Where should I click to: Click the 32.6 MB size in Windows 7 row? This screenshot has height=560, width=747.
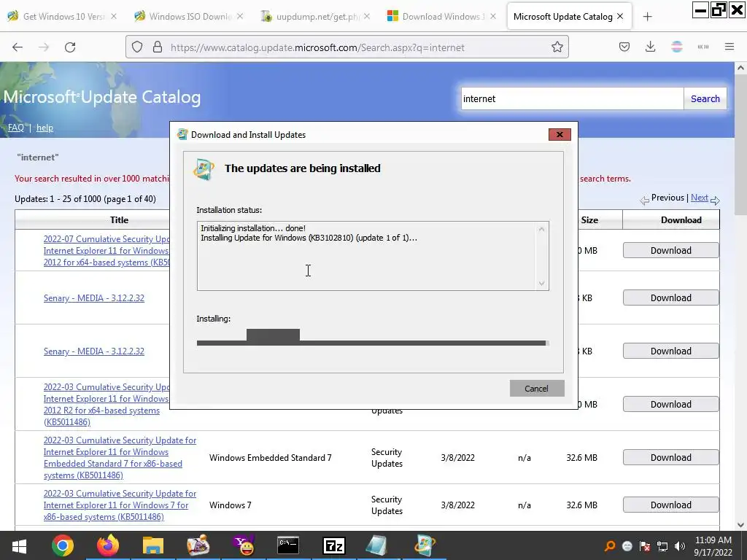pyautogui.click(x=581, y=505)
